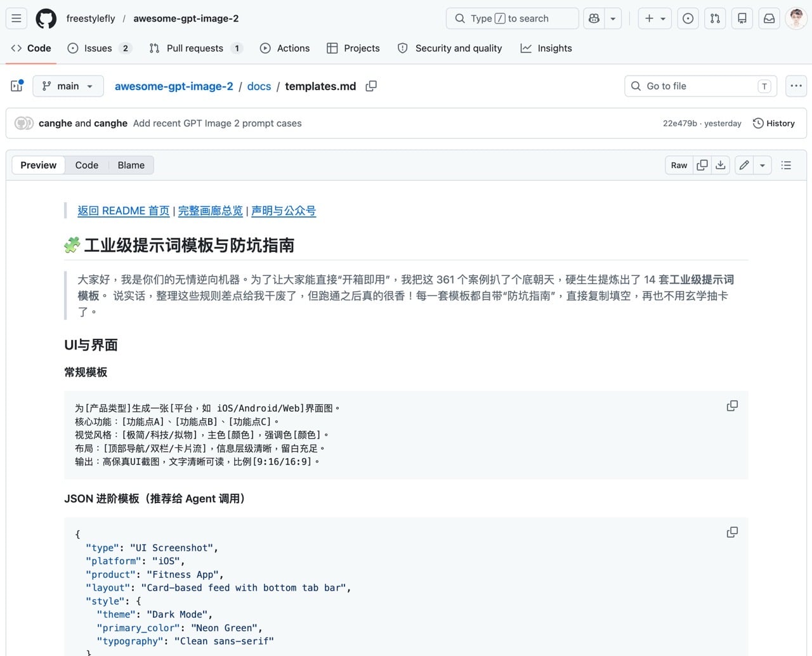Open the Issues tab
The height and width of the screenshot is (656, 812).
(99, 48)
